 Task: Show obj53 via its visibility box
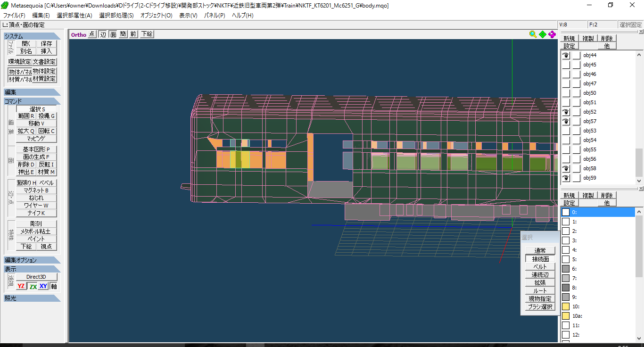(566, 131)
